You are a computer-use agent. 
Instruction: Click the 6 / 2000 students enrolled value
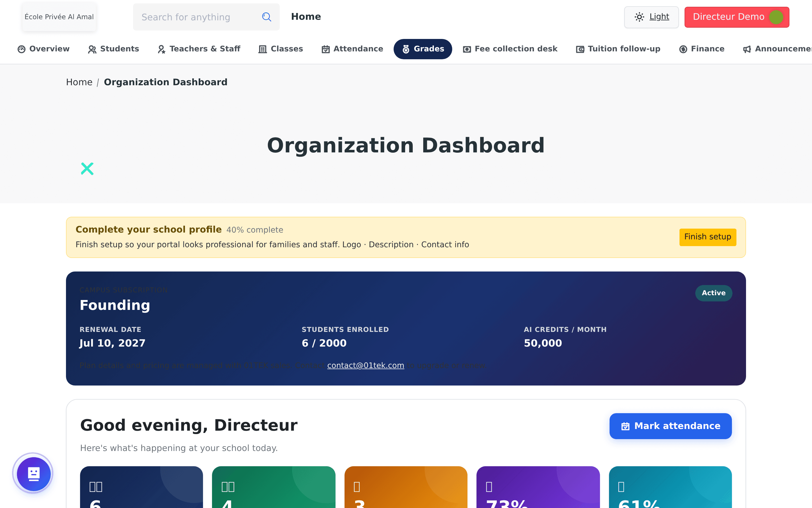click(324, 343)
